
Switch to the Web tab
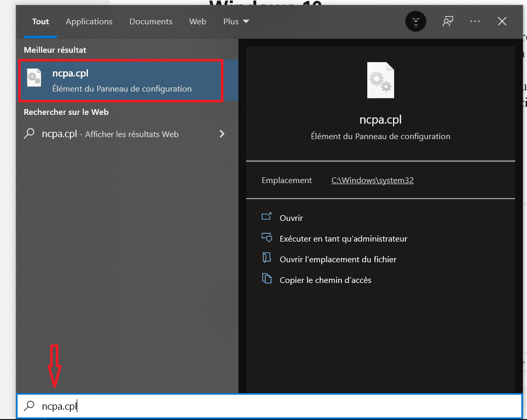198,22
